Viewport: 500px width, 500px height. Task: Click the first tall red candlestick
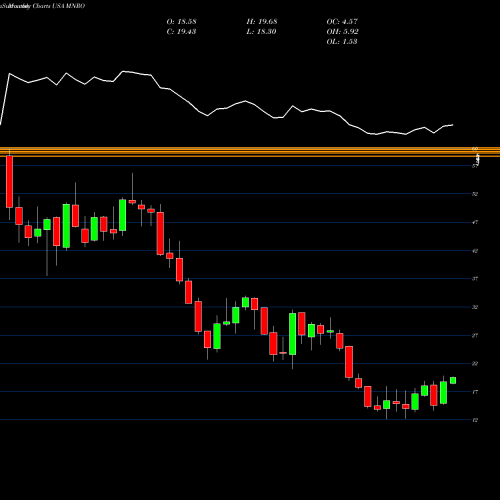[x=9, y=182]
